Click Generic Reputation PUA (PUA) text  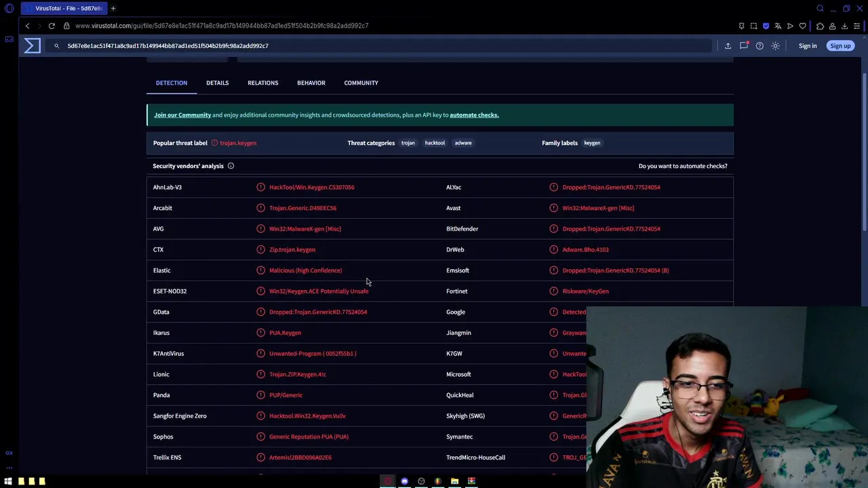tap(309, 436)
